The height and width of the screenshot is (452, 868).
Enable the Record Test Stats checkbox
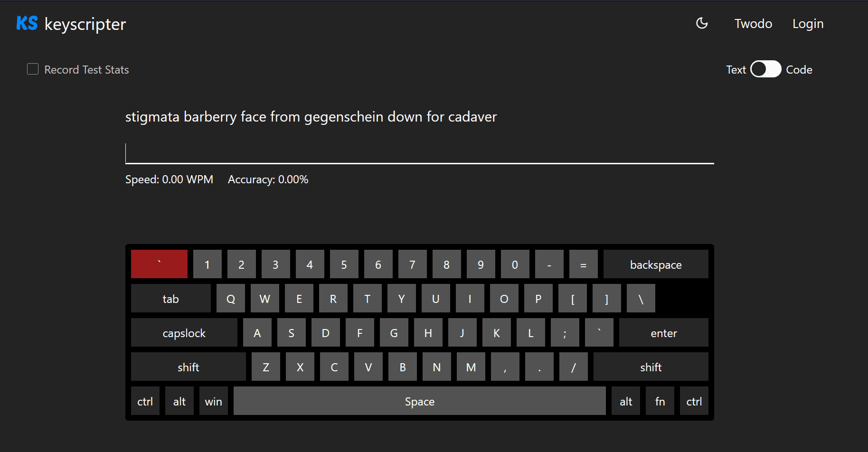33,69
